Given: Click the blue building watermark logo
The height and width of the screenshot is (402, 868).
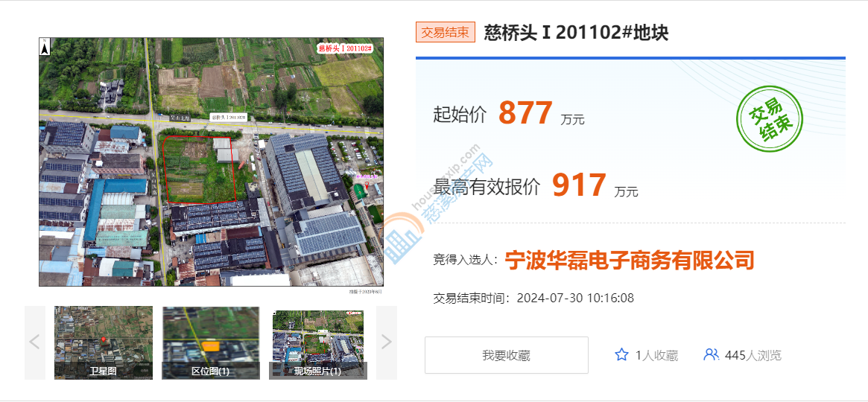Looking at the screenshot, I should (x=404, y=237).
